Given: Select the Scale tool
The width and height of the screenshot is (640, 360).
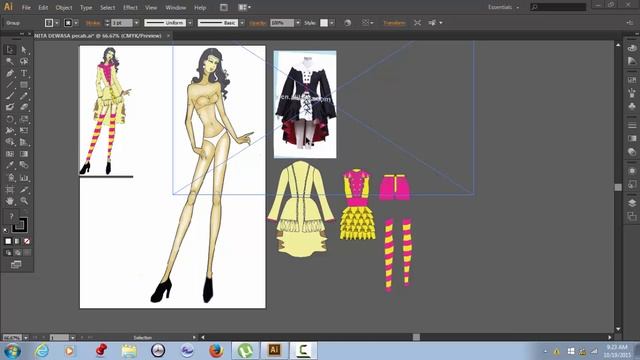Looking at the screenshot, I should (24, 119).
